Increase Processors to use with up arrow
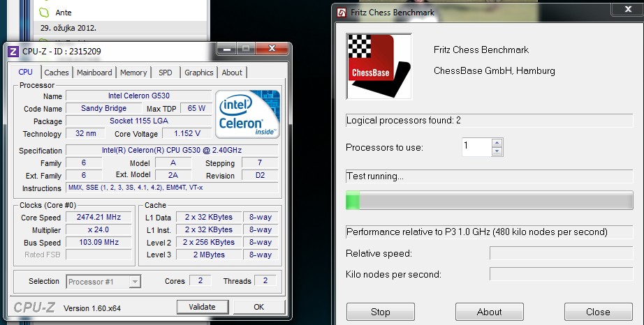This screenshot has height=325, width=644. click(497, 143)
